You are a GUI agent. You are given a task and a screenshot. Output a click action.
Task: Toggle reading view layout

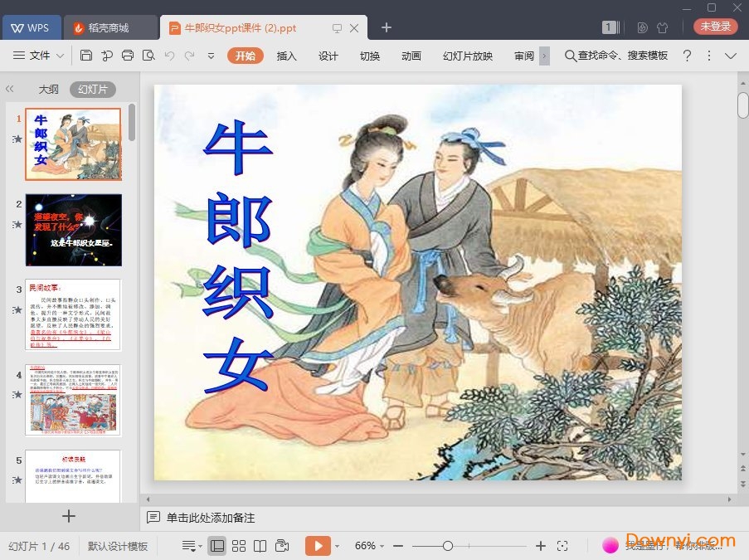click(259, 545)
